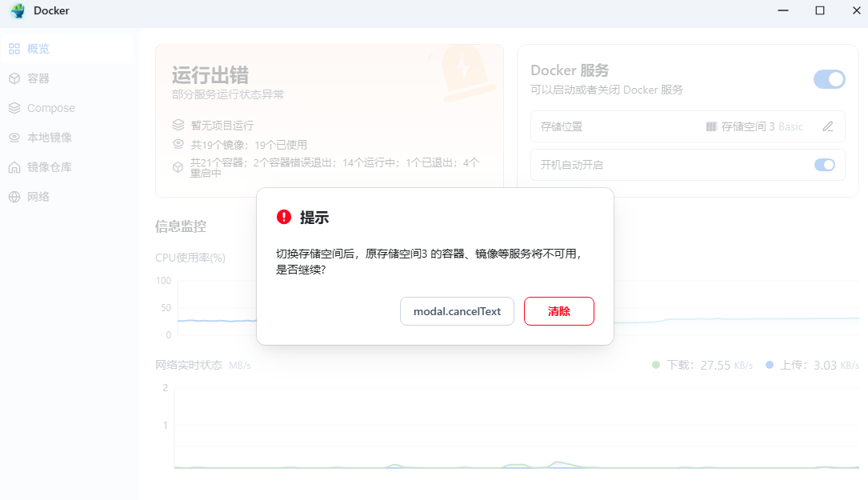
Task: Click the 运行出错 heading
Action: tap(210, 74)
